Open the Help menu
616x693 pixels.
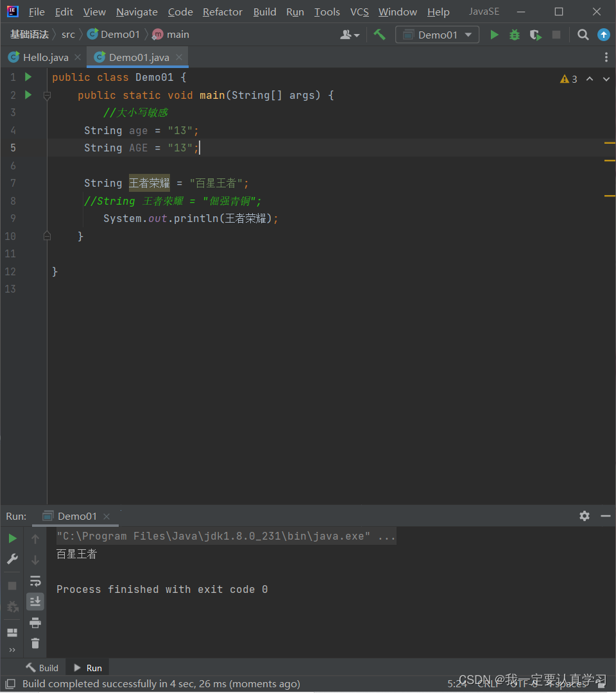[438, 12]
